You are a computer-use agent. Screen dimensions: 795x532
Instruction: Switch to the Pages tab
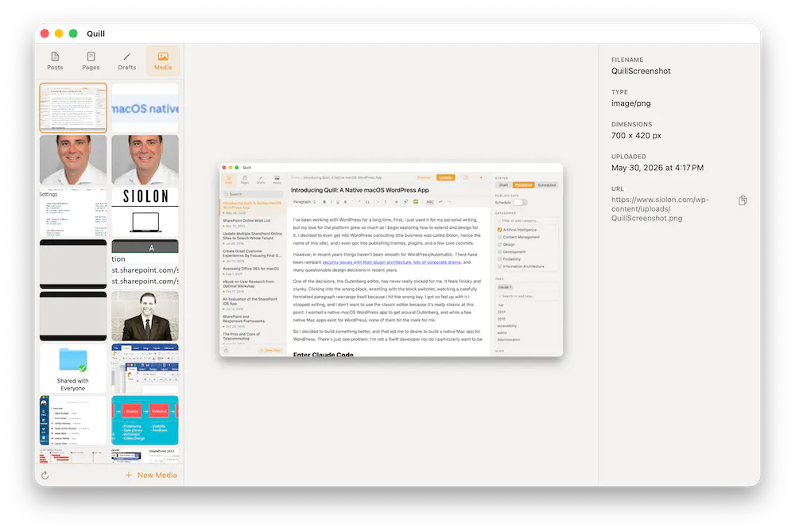point(91,61)
